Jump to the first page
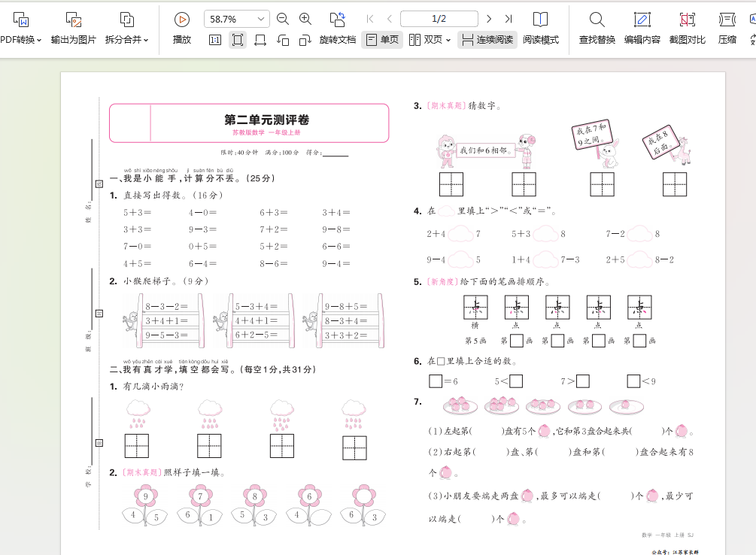 (370, 19)
